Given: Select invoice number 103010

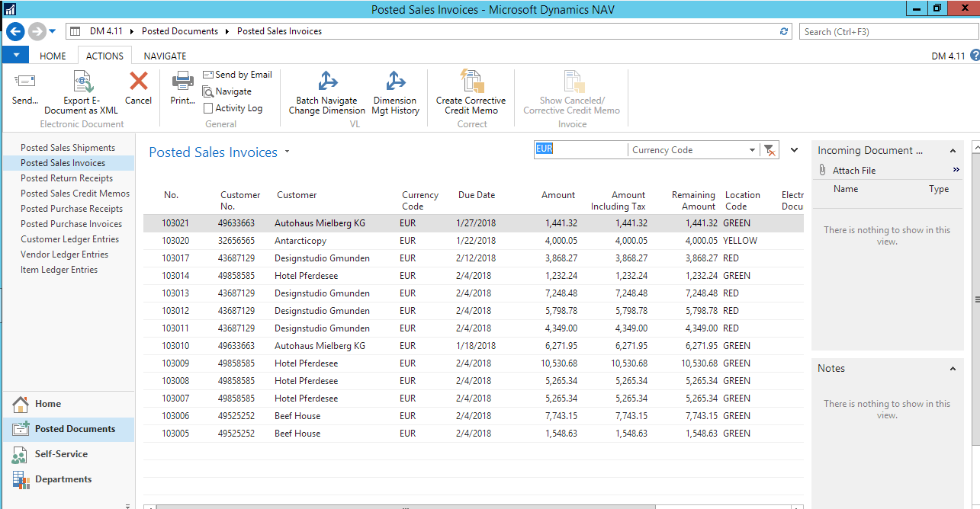Looking at the screenshot, I should [x=175, y=346].
